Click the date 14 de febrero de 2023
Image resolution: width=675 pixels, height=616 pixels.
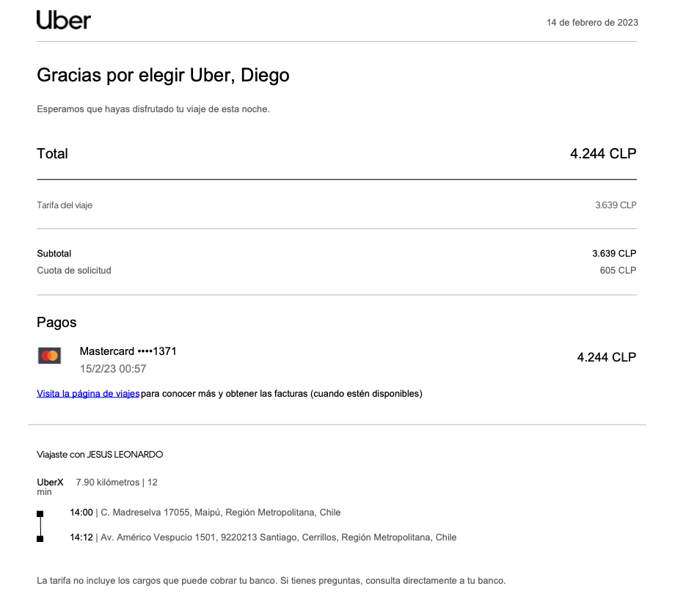(x=592, y=23)
